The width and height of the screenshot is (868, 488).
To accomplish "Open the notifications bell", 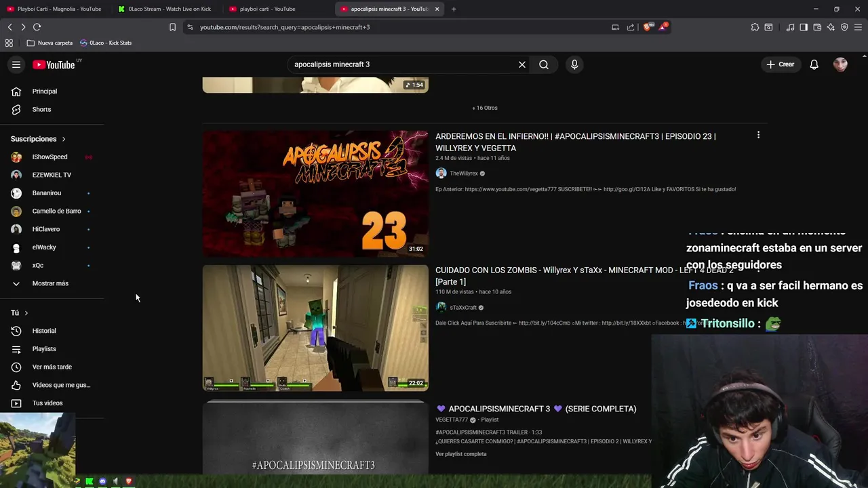I will (814, 64).
